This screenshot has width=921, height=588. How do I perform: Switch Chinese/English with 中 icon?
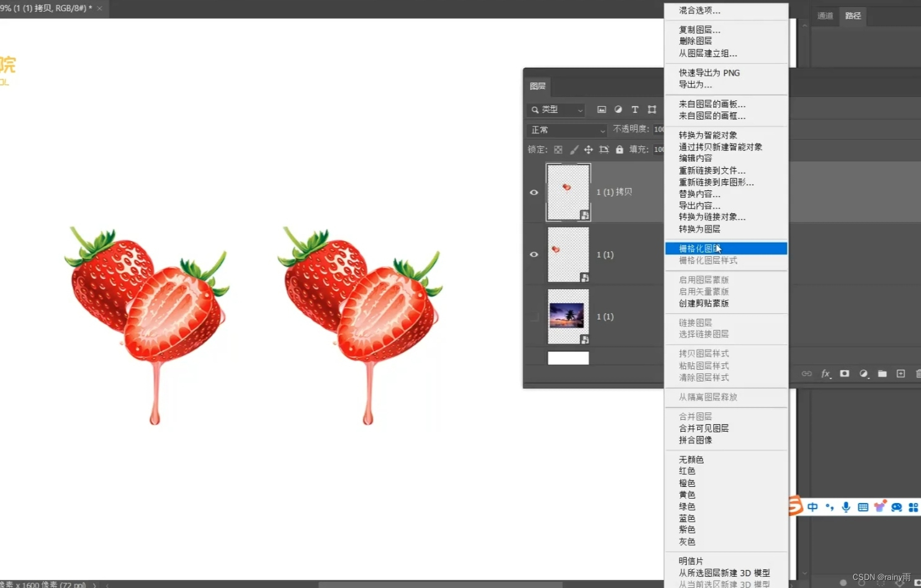coord(812,507)
